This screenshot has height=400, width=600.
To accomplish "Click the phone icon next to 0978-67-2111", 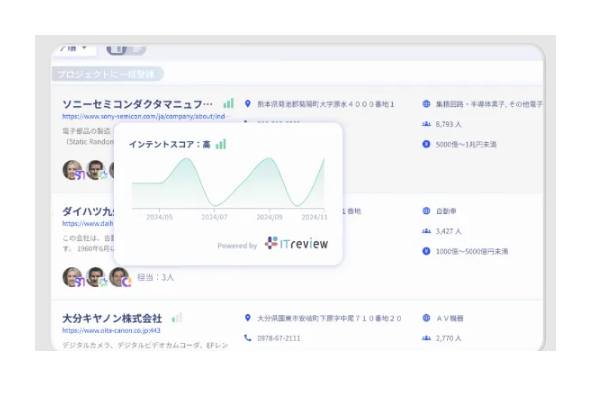I will tap(248, 338).
